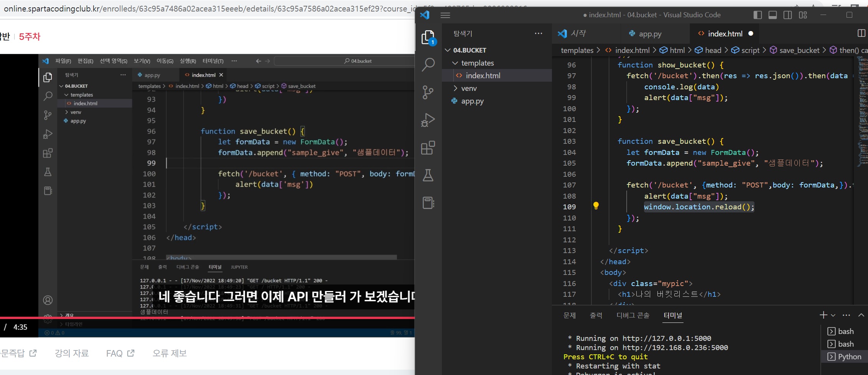Open the new-terminal launch profile dropdown arrow
Viewport: 868px width, 375px height.
[833, 315]
